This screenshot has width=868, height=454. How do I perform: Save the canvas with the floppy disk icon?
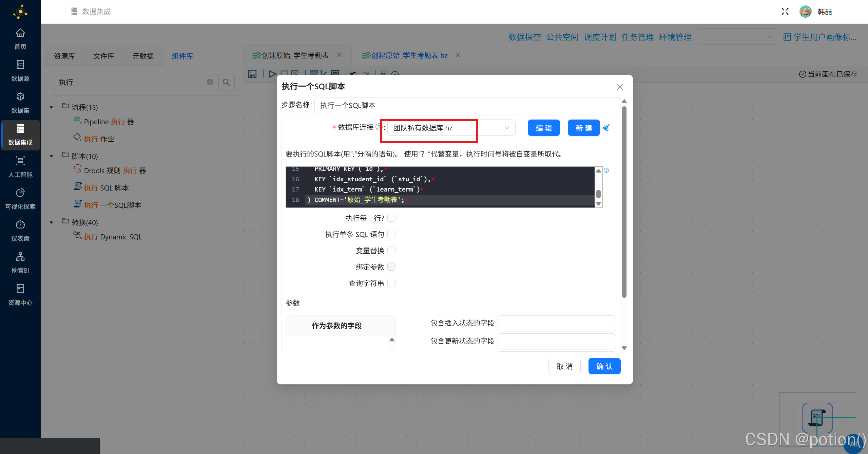click(x=252, y=74)
